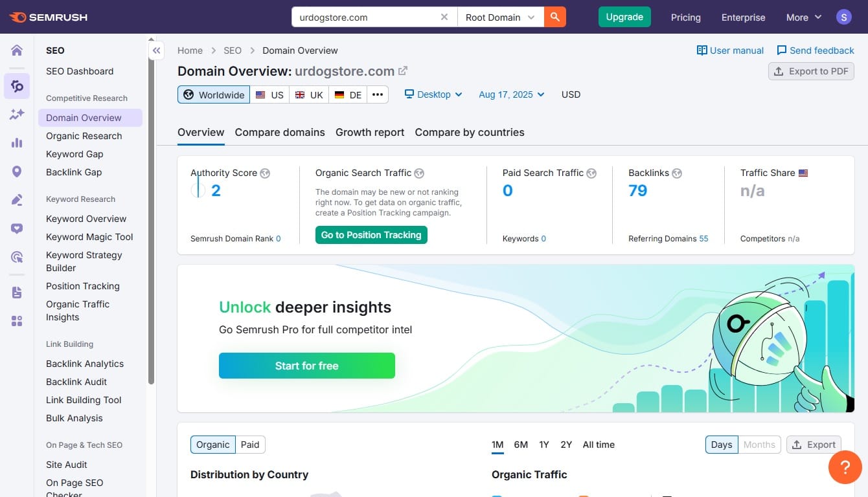
Task: Click the Local SEO pin icon in rail
Action: pyautogui.click(x=17, y=171)
